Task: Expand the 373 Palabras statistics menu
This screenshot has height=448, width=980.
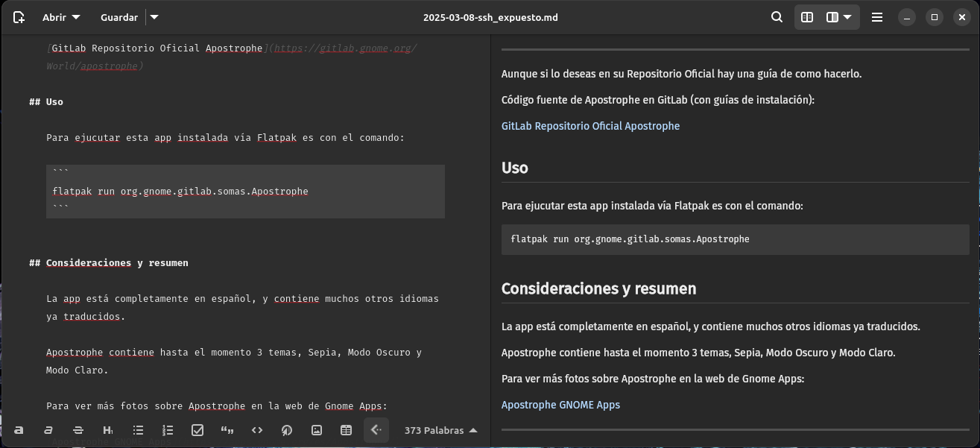Action: click(x=440, y=430)
